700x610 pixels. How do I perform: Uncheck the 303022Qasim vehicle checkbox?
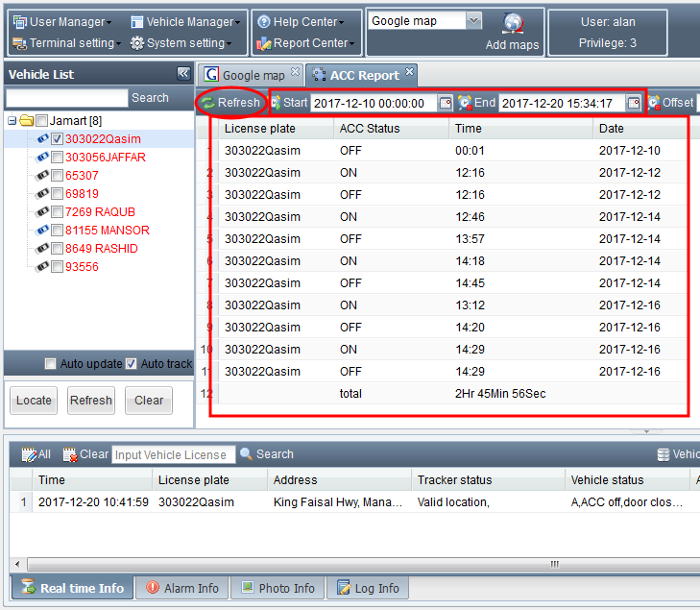57,139
